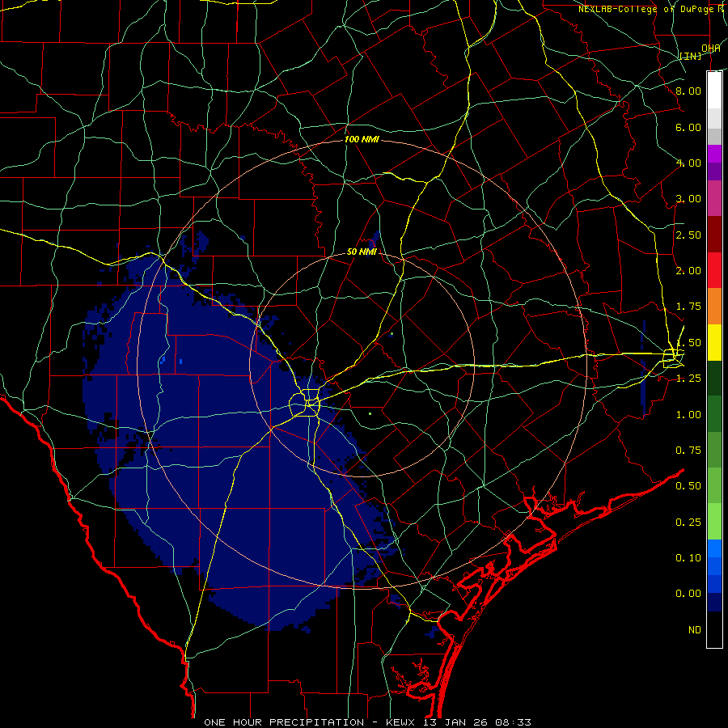Select the green swatch beside 0.75

click(714, 450)
